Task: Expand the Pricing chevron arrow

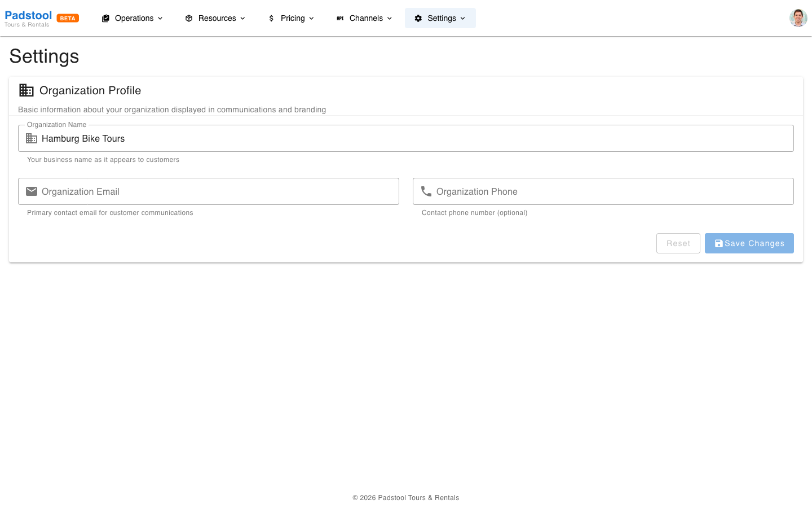Action: coord(311,18)
